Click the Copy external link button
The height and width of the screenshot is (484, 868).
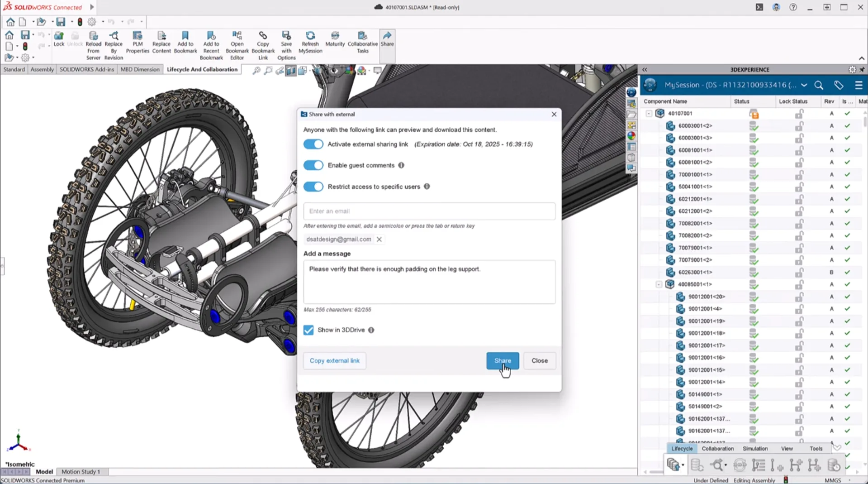tap(334, 361)
